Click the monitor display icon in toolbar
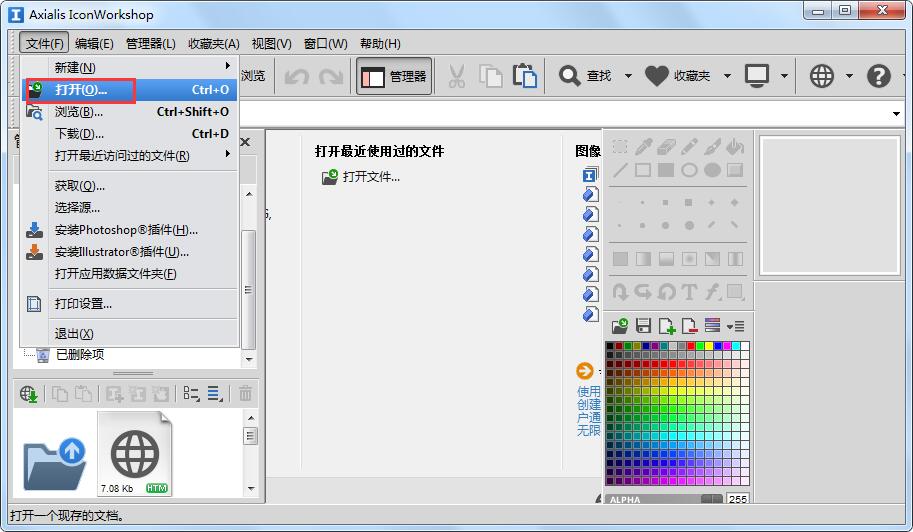This screenshot has width=913, height=532. click(x=757, y=76)
